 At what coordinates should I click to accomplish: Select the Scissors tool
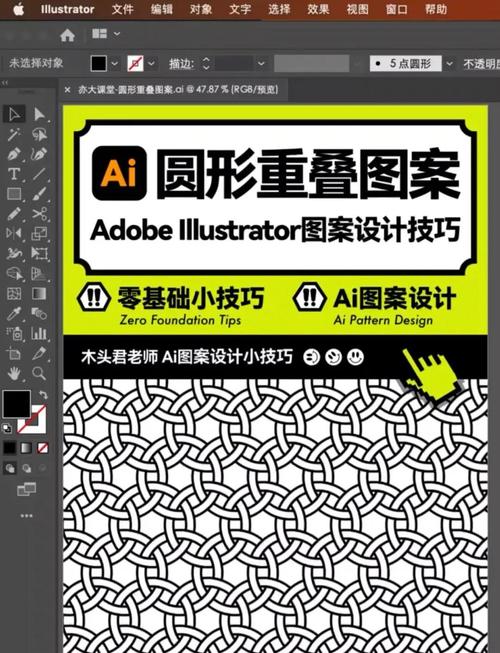(39, 214)
